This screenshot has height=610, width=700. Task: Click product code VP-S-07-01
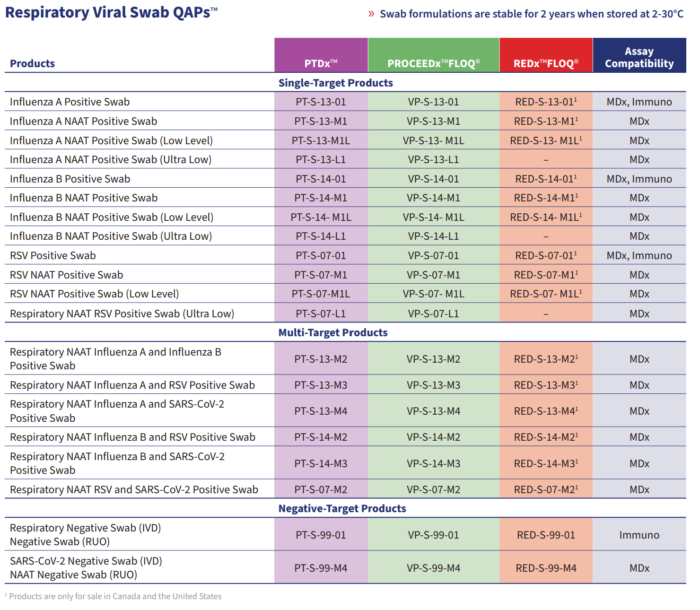(x=434, y=255)
